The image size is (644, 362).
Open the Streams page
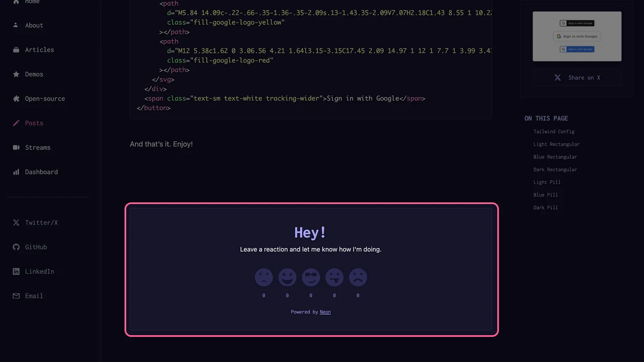[37, 147]
